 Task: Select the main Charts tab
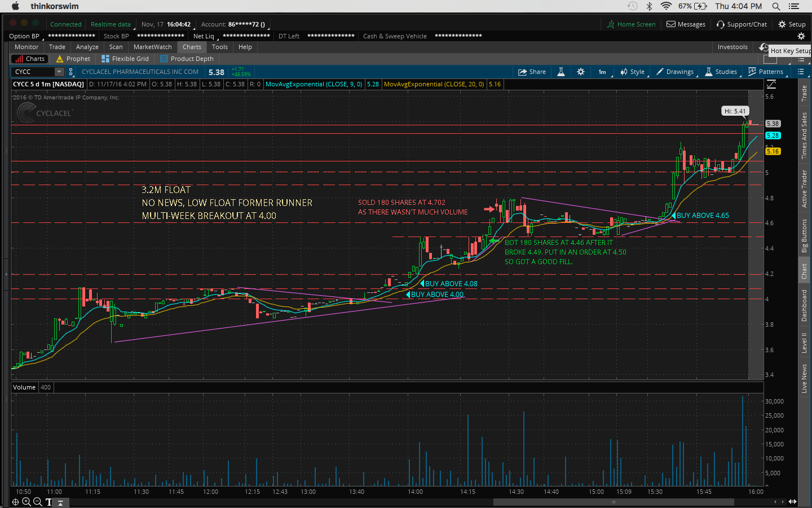[192, 47]
